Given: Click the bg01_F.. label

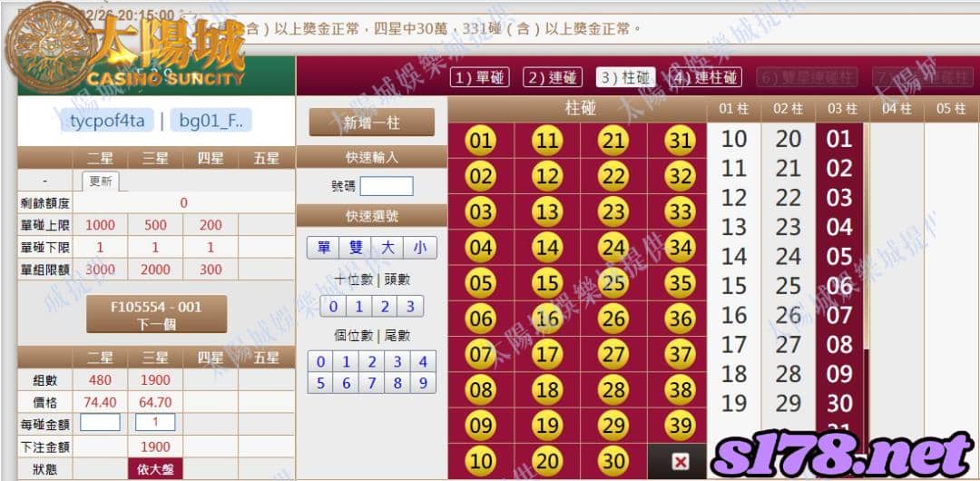Looking at the screenshot, I should (x=211, y=121).
